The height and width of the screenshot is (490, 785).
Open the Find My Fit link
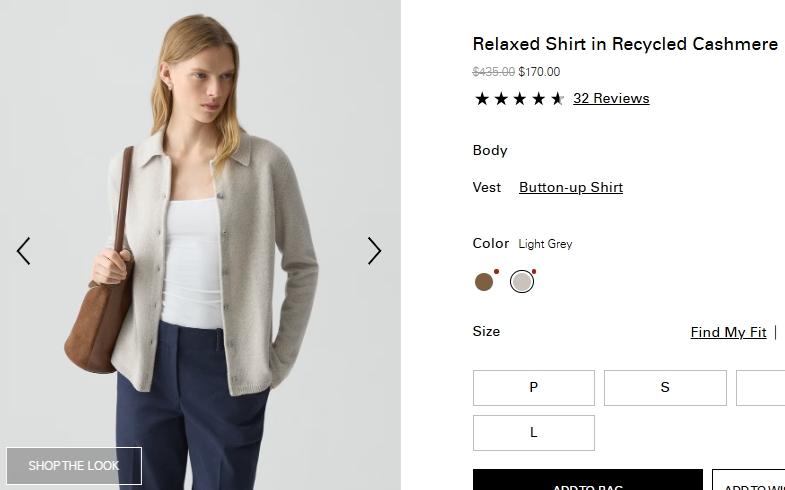(x=728, y=332)
